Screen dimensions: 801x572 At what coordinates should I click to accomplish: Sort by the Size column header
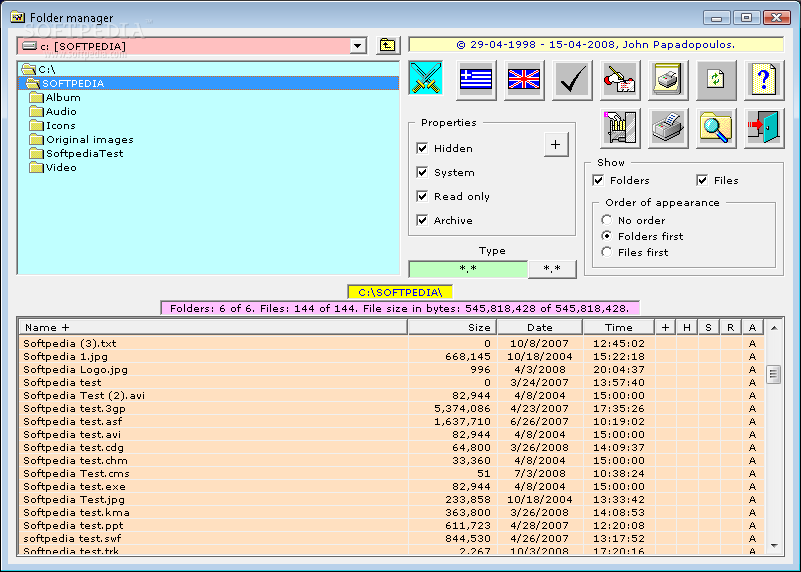452,327
